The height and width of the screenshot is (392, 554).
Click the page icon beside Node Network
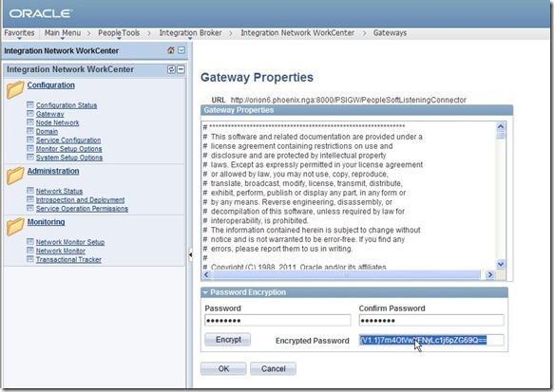point(30,122)
